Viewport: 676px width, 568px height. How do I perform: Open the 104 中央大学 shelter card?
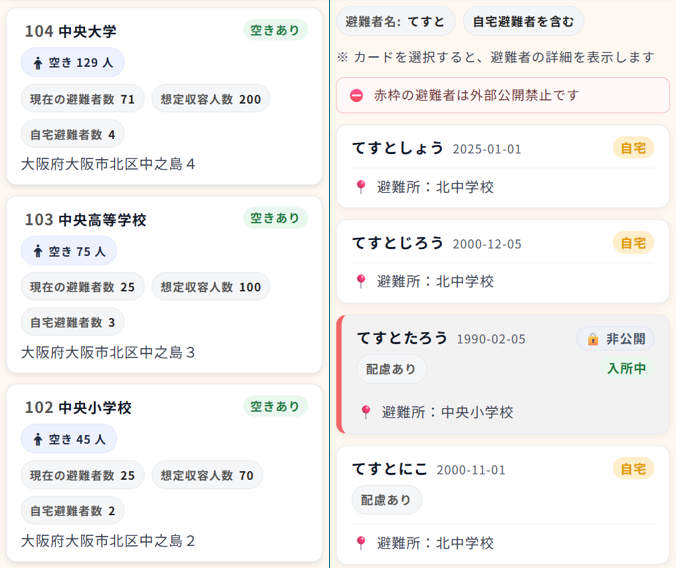tap(164, 97)
